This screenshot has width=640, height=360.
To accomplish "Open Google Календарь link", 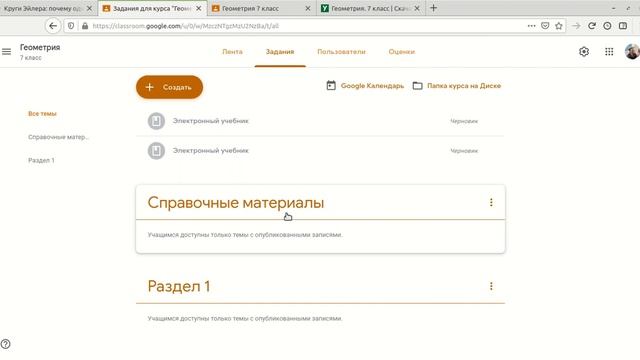I will tap(372, 86).
